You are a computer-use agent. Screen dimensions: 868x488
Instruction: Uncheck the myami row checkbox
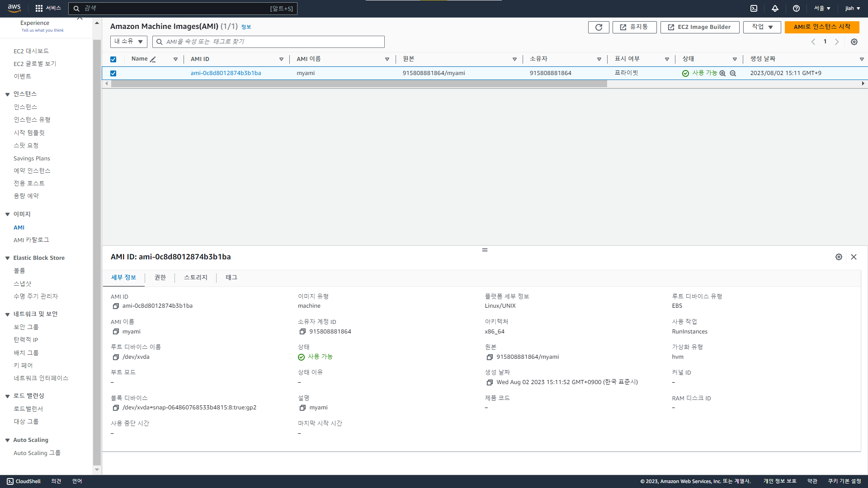click(113, 73)
